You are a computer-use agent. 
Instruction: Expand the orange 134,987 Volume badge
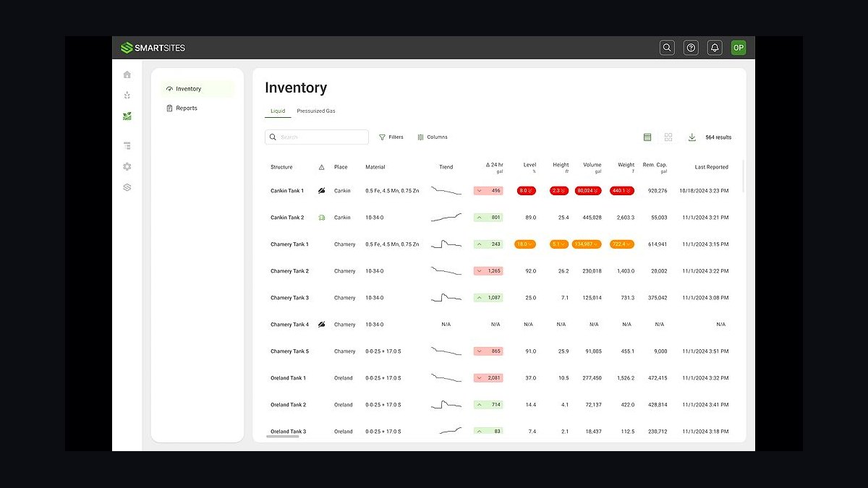pyautogui.click(x=587, y=244)
